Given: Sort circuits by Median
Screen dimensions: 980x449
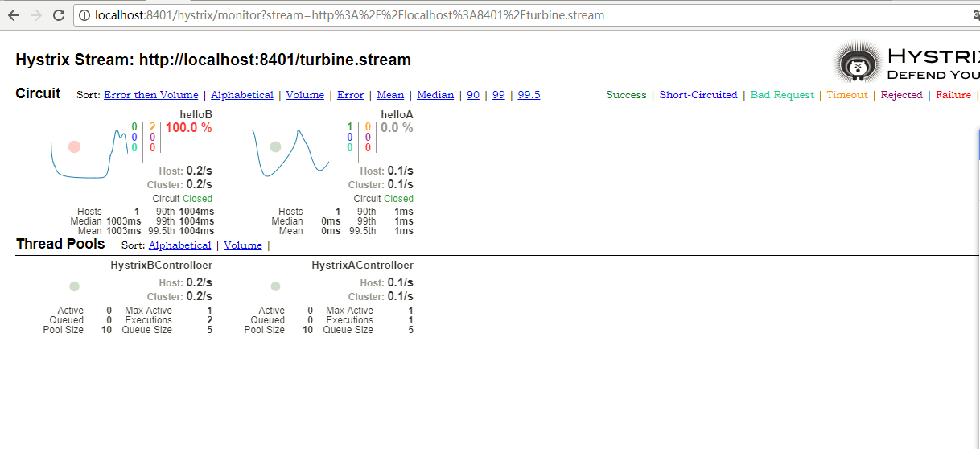Looking at the screenshot, I should 435,95.
